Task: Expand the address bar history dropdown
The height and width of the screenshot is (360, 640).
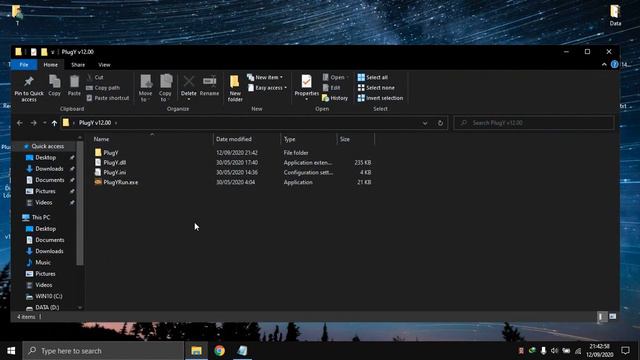Action: tap(425, 123)
